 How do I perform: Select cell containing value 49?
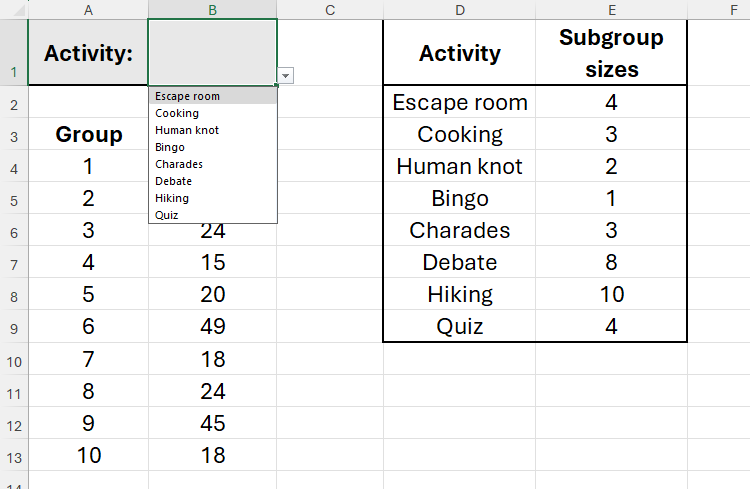pyautogui.click(x=212, y=326)
